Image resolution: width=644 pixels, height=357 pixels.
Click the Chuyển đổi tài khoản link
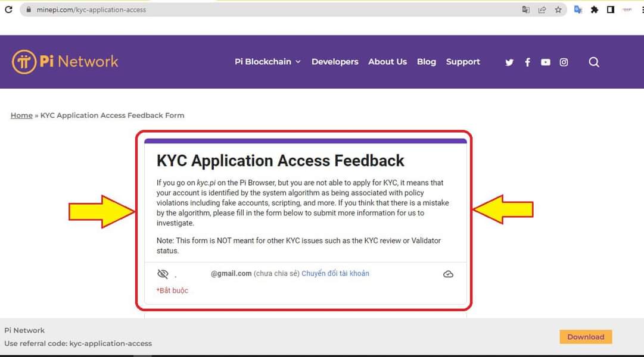point(335,273)
